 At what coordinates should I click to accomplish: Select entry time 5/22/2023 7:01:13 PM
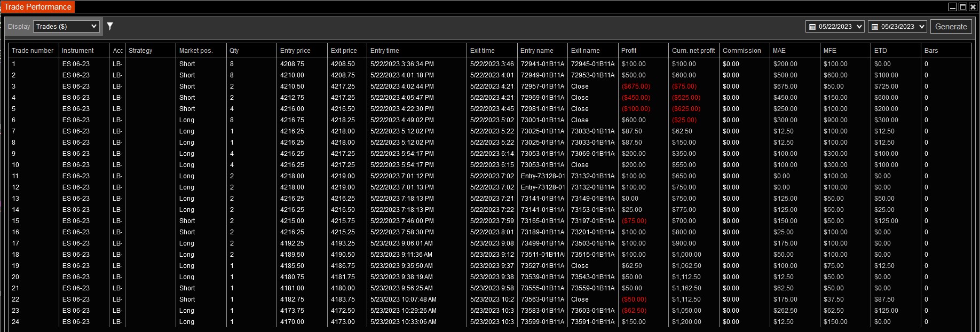click(402, 187)
